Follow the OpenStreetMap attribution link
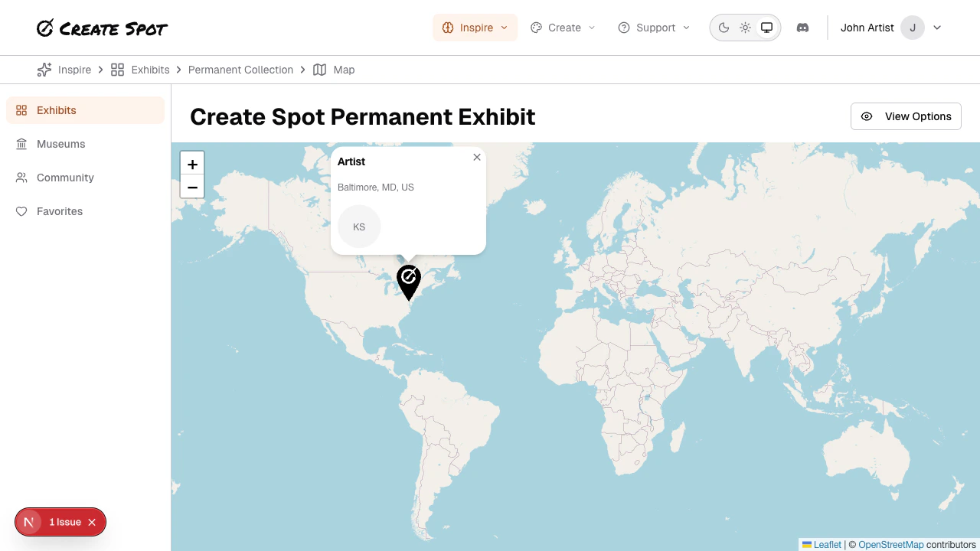Screen dimensions: 980x551 point(891,544)
